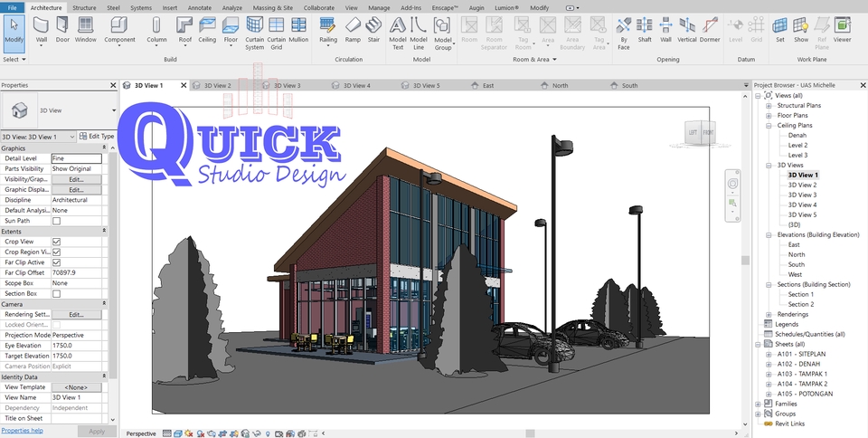The height and width of the screenshot is (438, 868).
Task: Select the Show work plane tool
Action: [801, 31]
